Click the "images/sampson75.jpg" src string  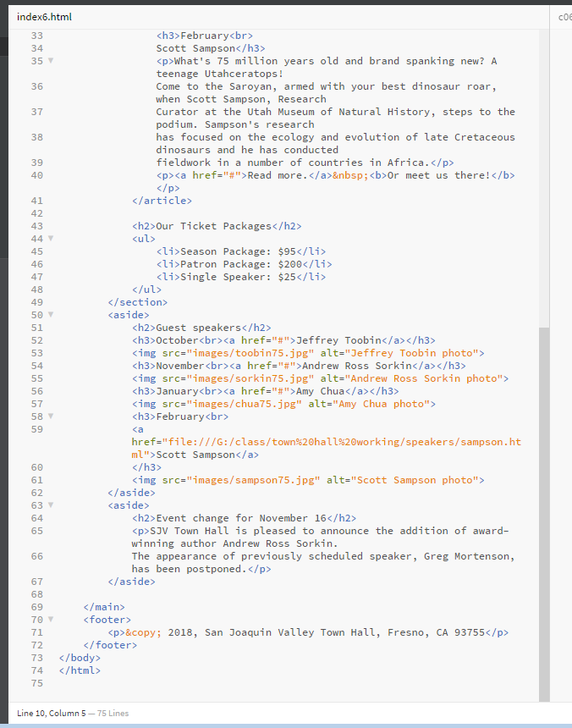pos(253,480)
